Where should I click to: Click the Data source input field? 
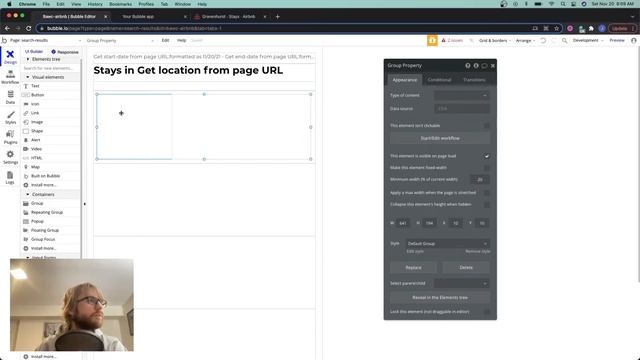[x=461, y=109]
